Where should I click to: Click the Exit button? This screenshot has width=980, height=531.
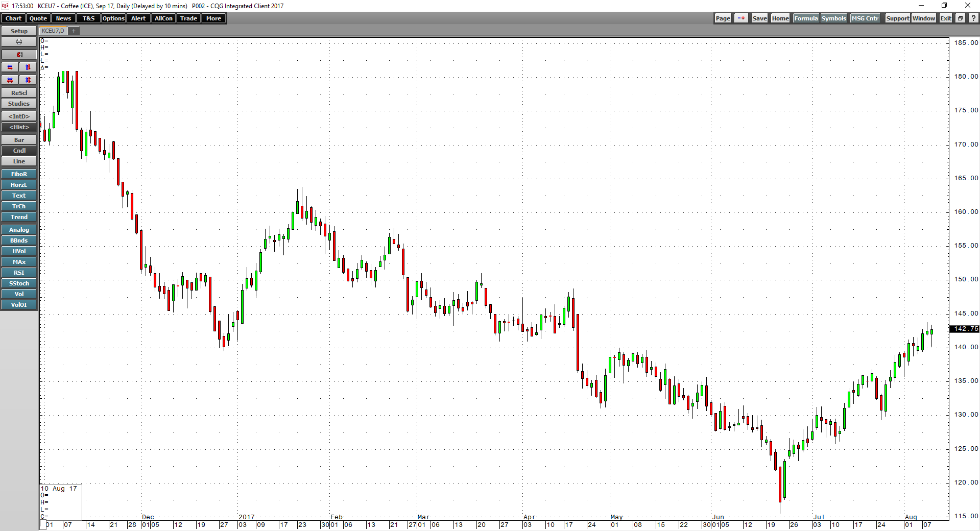pyautogui.click(x=946, y=18)
